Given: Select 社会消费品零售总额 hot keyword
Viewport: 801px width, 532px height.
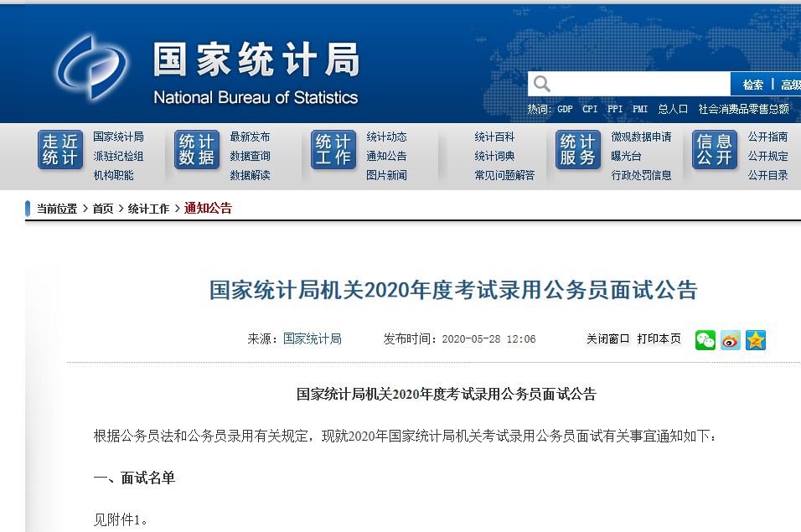Looking at the screenshot, I should pyautogui.click(x=744, y=109).
